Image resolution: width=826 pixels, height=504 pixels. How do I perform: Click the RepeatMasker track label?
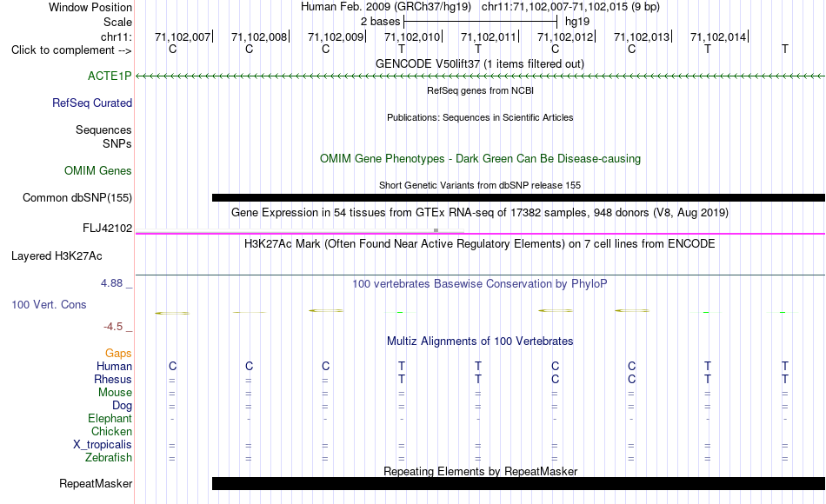tap(96, 483)
